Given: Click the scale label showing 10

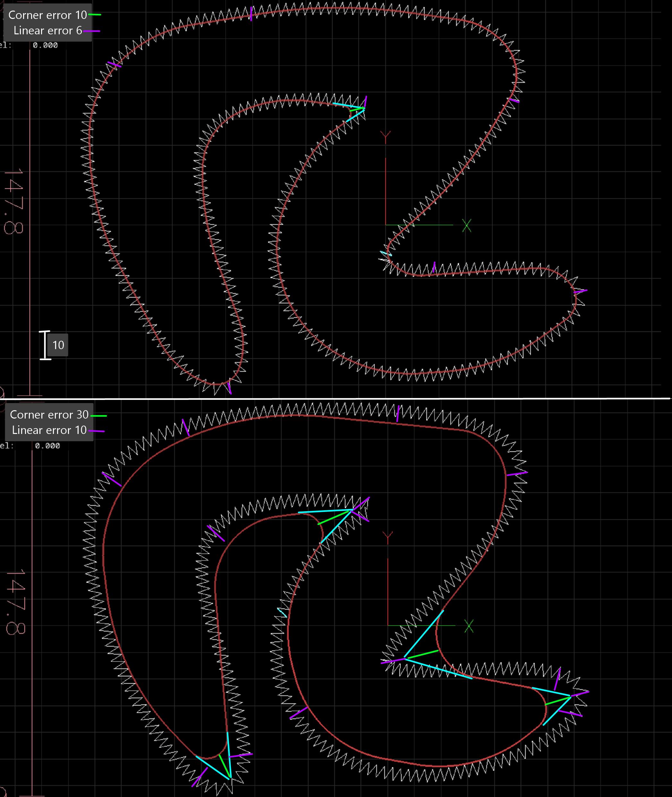Looking at the screenshot, I should 58,345.
